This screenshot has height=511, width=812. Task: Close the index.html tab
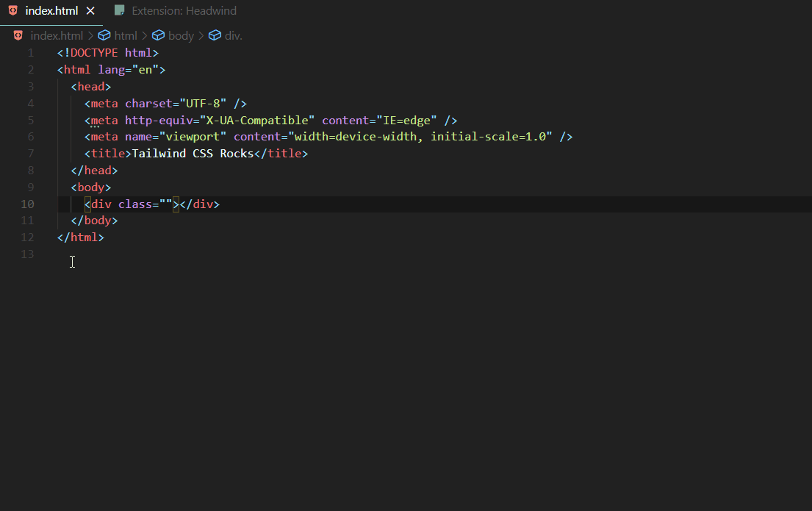point(90,11)
